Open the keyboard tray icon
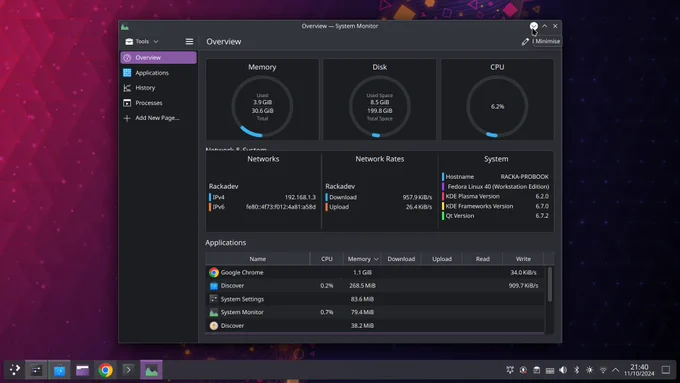680x383 pixels. coord(550,370)
